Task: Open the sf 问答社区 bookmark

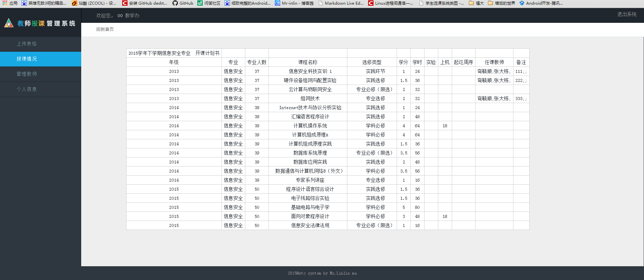Action: coord(209,3)
